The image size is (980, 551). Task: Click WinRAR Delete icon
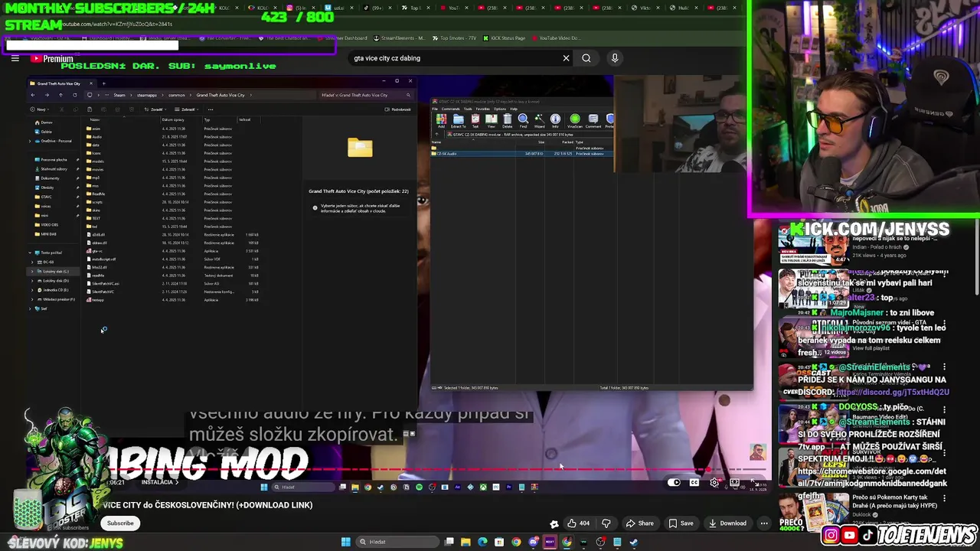(507, 120)
